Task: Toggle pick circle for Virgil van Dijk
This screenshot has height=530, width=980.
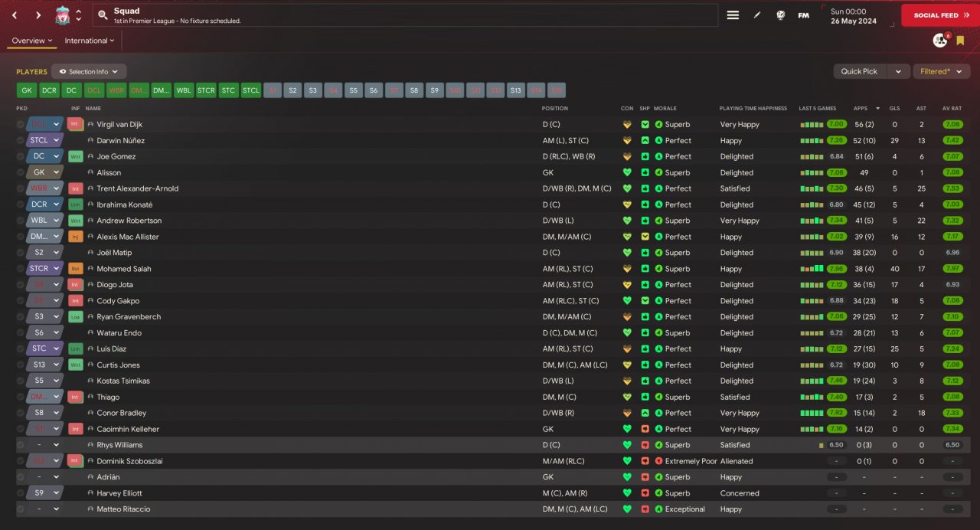Action: coord(21,124)
